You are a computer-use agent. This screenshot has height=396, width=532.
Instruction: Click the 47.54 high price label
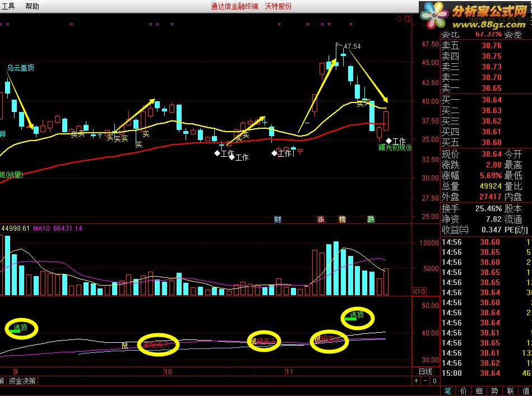pos(352,46)
